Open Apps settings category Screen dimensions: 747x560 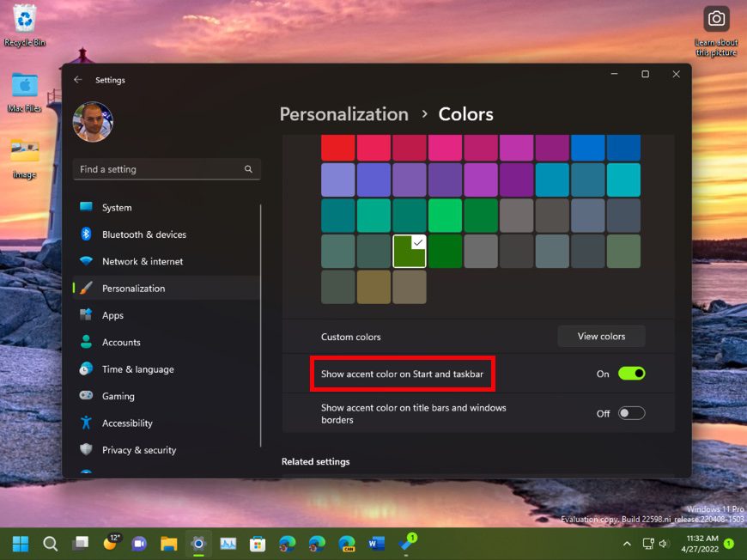pyautogui.click(x=167, y=315)
